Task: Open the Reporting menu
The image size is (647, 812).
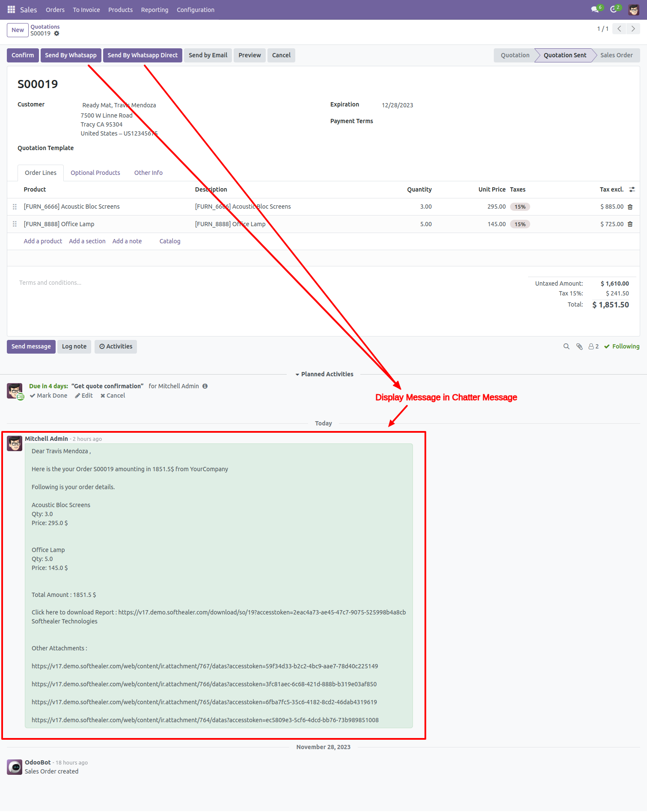Action: point(154,10)
